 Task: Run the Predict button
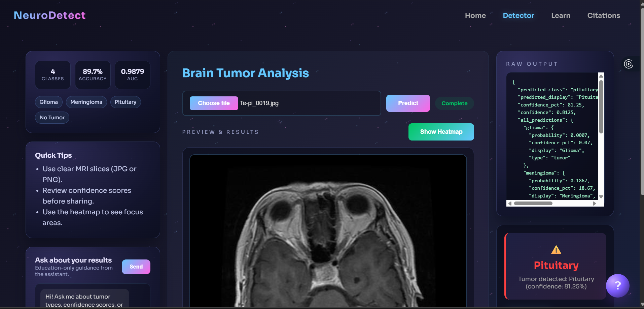pyautogui.click(x=408, y=103)
